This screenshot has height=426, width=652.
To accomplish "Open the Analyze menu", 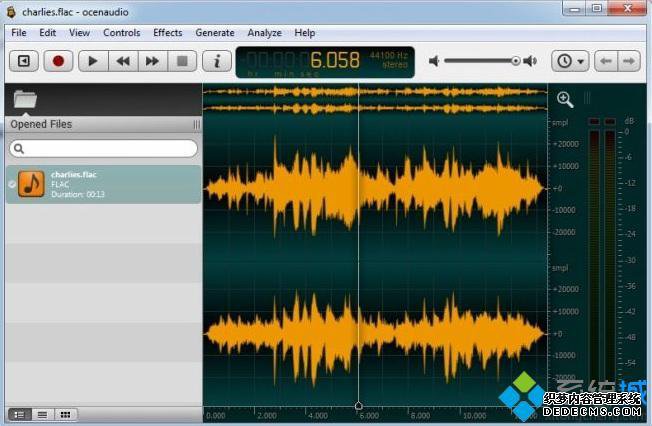I will 264,33.
